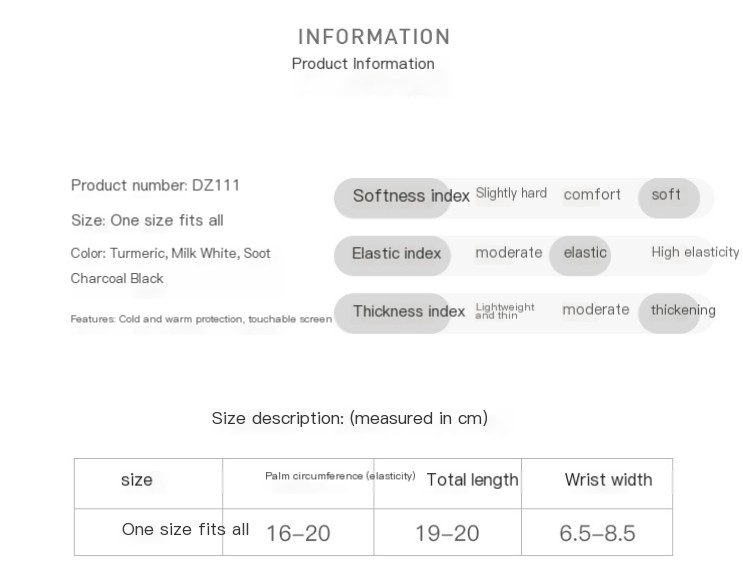Image resolution: width=743 pixels, height=569 pixels.
Task: Click the 'Palm circumference' column header
Action: point(340,476)
